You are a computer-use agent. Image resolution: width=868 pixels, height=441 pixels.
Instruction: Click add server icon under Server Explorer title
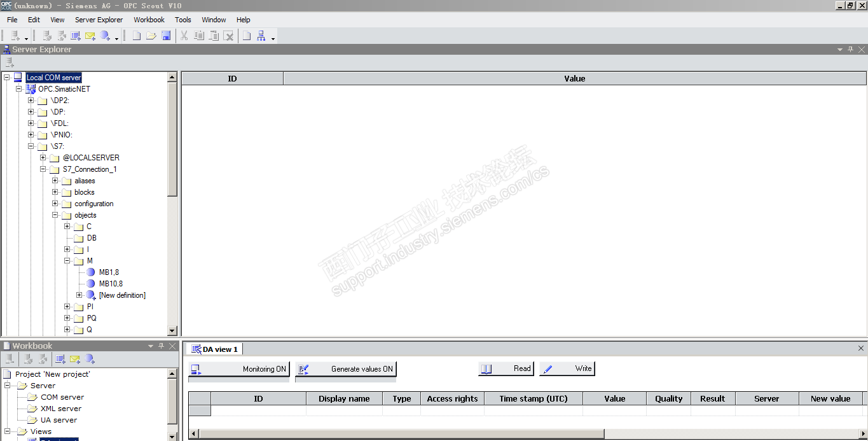pyautogui.click(x=10, y=62)
